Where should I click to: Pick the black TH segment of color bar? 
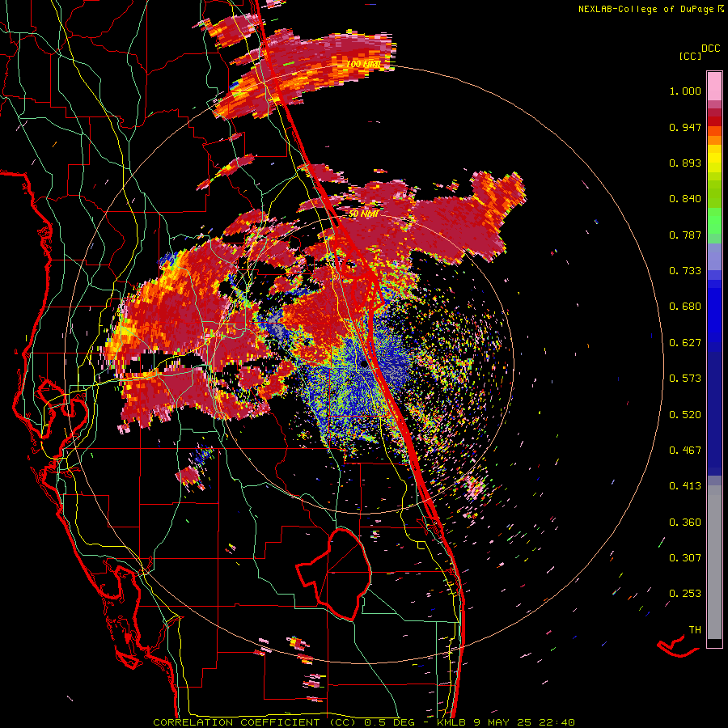click(x=714, y=643)
